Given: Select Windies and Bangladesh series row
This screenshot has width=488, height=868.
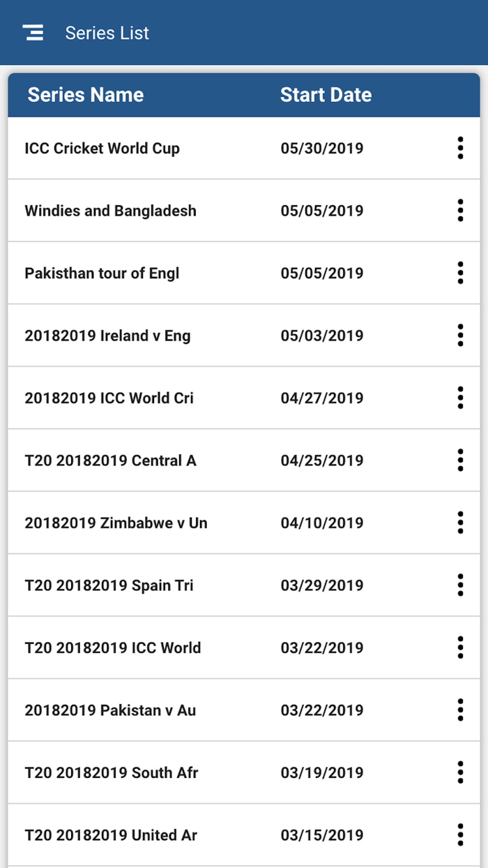Looking at the screenshot, I should point(110,211).
